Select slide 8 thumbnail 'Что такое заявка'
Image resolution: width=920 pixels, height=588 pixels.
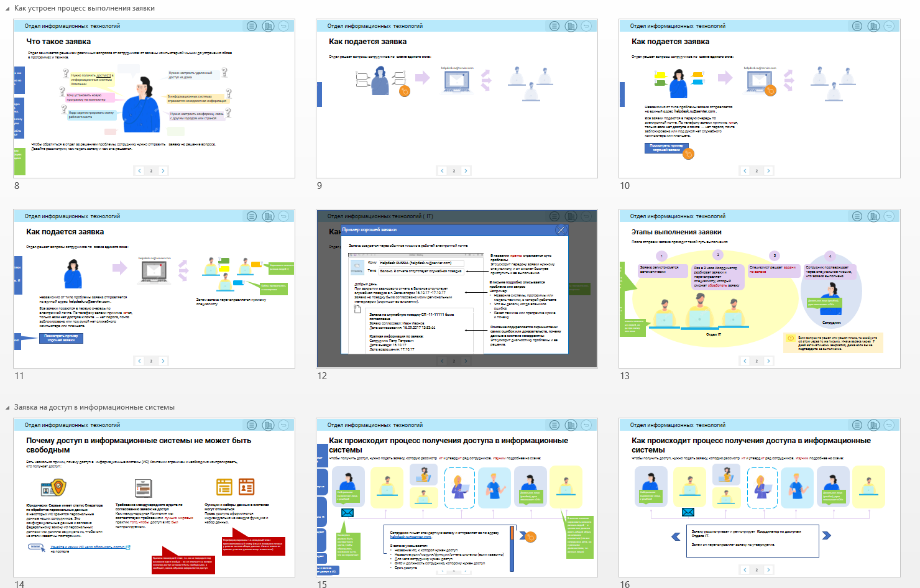coord(154,98)
